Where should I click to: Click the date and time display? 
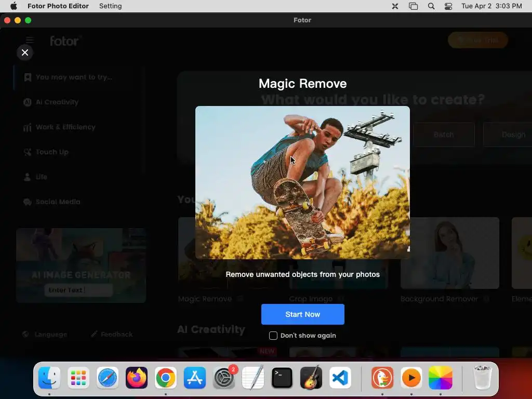(x=491, y=6)
